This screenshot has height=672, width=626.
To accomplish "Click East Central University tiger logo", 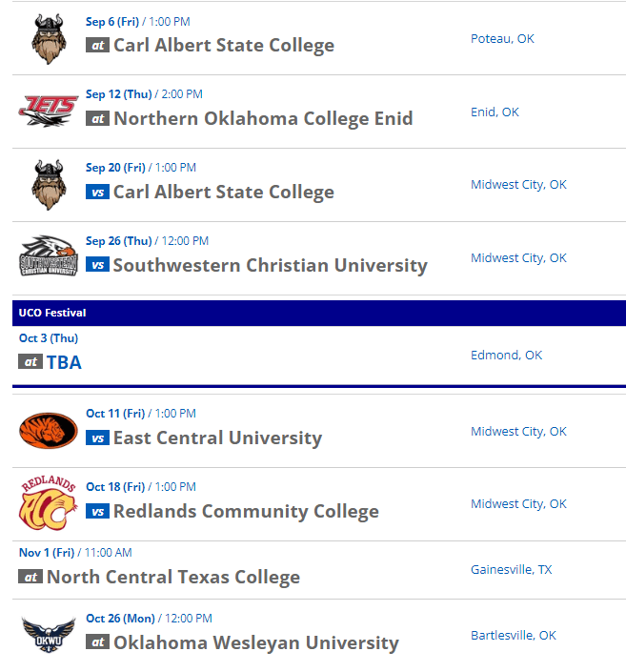I will click(49, 431).
